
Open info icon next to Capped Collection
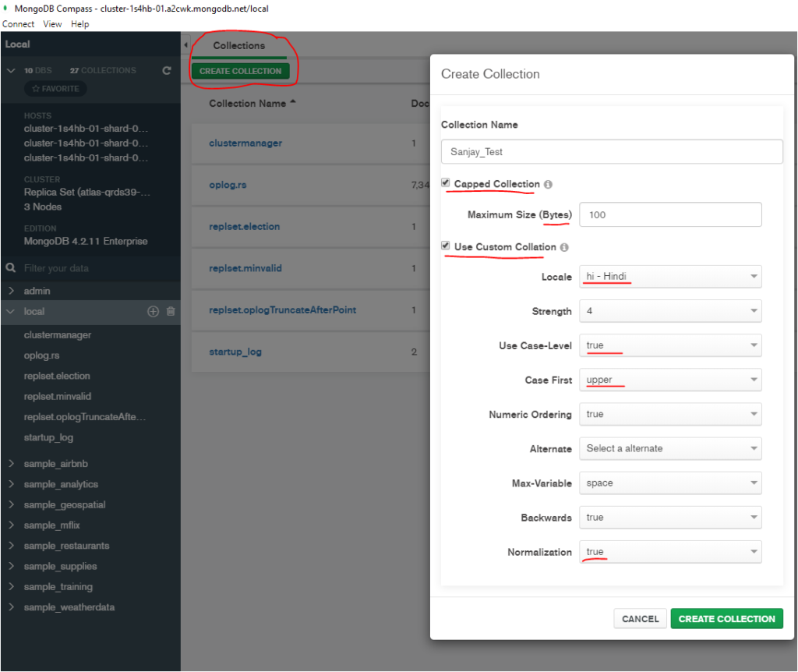548,184
